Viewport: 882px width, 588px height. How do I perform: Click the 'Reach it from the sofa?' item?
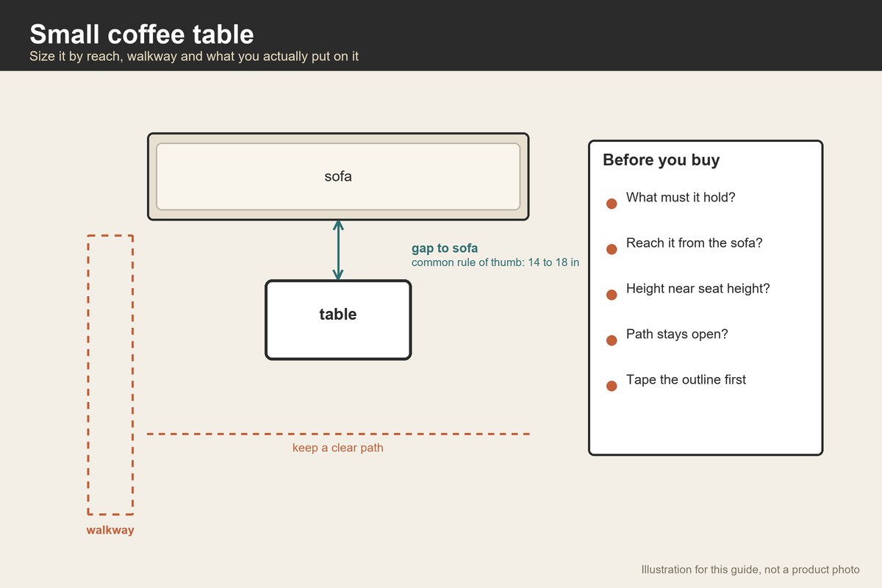pos(695,243)
